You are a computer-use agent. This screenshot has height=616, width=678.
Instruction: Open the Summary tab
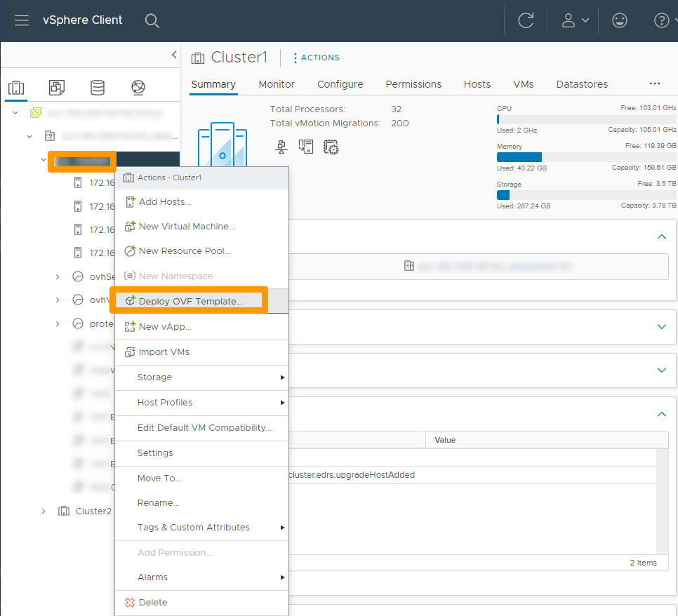[213, 84]
